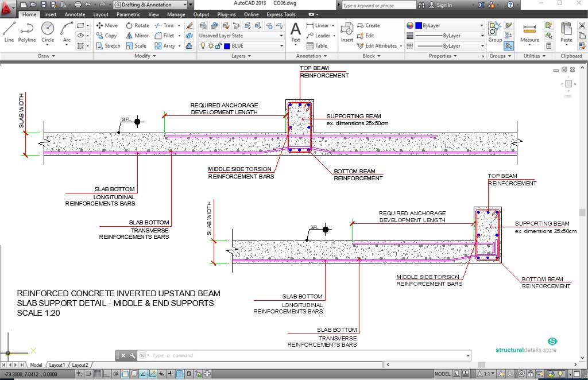This screenshot has width=588, height=380.
Task: Select the Polyline tool
Action: point(28,32)
